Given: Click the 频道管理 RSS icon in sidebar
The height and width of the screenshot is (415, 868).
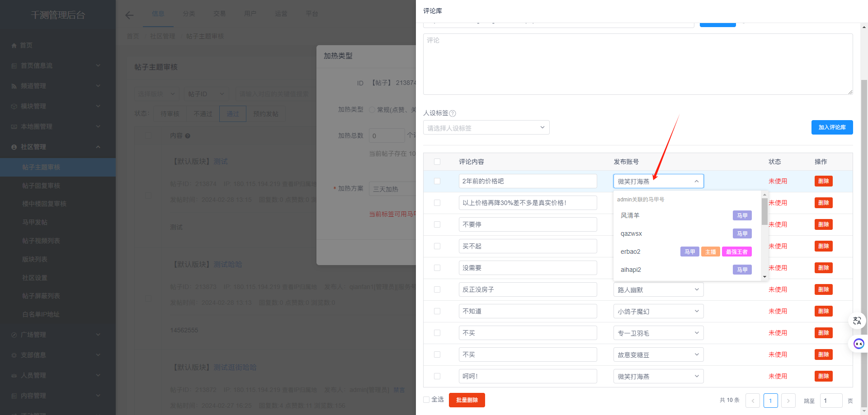Looking at the screenshot, I should pos(14,86).
